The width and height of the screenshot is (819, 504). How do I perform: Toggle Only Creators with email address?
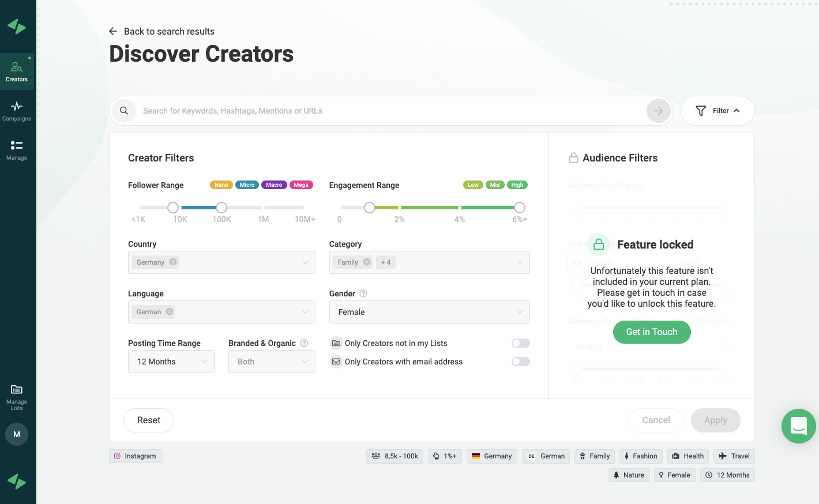click(520, 362)
